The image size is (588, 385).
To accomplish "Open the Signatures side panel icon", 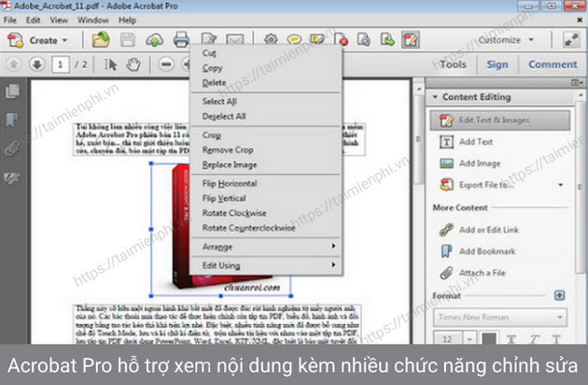I will pos(12,178).
